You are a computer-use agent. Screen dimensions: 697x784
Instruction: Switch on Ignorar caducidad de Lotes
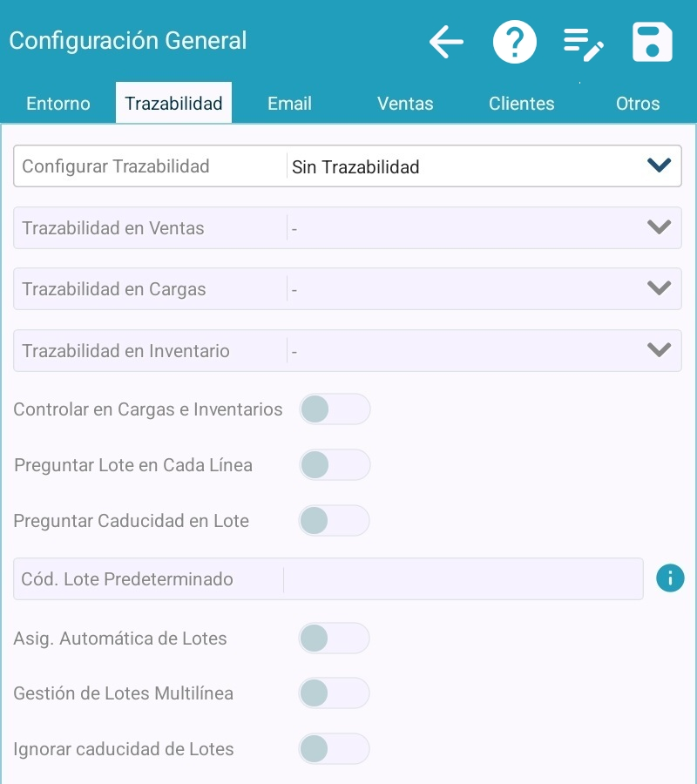tap(335, 749)
